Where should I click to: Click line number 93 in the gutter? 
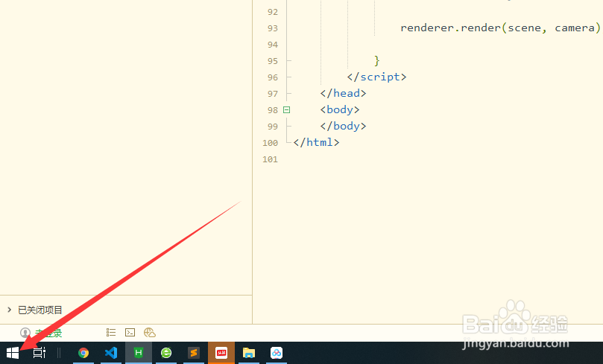(273, 28)
